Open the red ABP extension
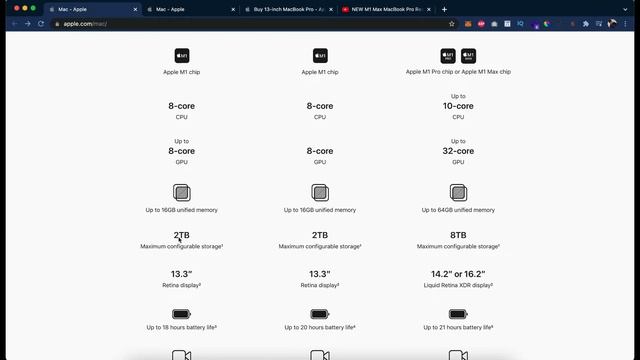The height and width of the screenshot is (360, 640). 481,24
